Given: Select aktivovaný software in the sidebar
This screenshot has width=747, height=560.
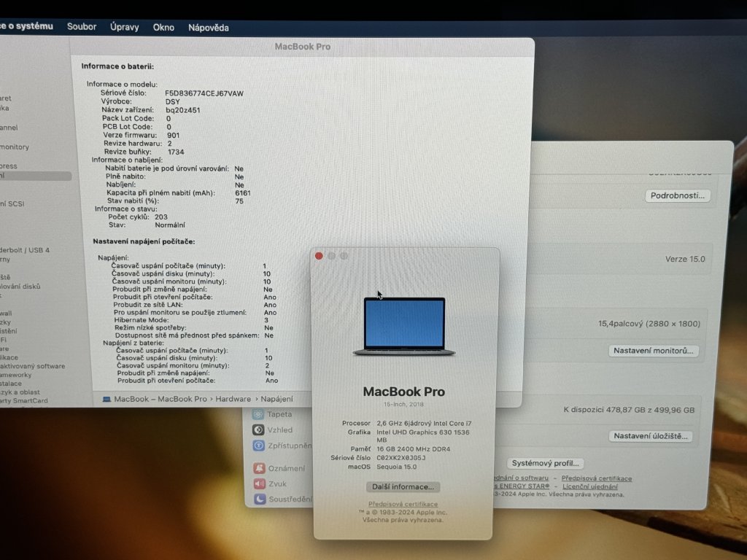Looking at the screenshot, I should (32, 366).
